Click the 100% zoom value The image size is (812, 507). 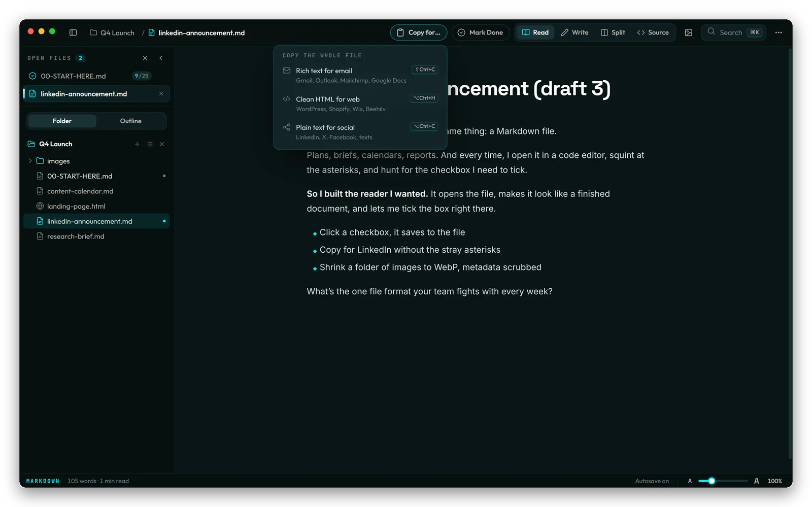pos(774,481)
